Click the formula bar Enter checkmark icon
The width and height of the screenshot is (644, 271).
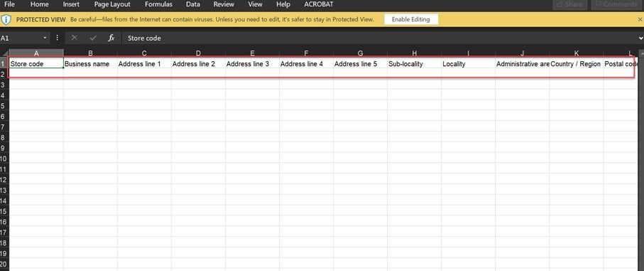[x=93, y=38]
